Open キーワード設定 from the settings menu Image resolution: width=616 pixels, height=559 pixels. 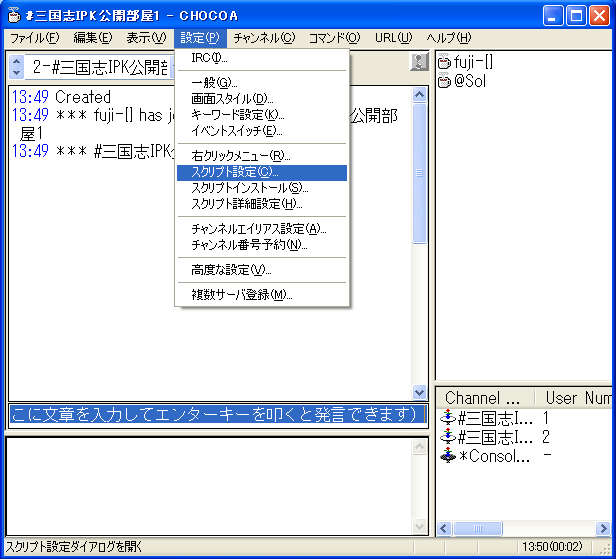pyautogui.click(x=236, y=114)
